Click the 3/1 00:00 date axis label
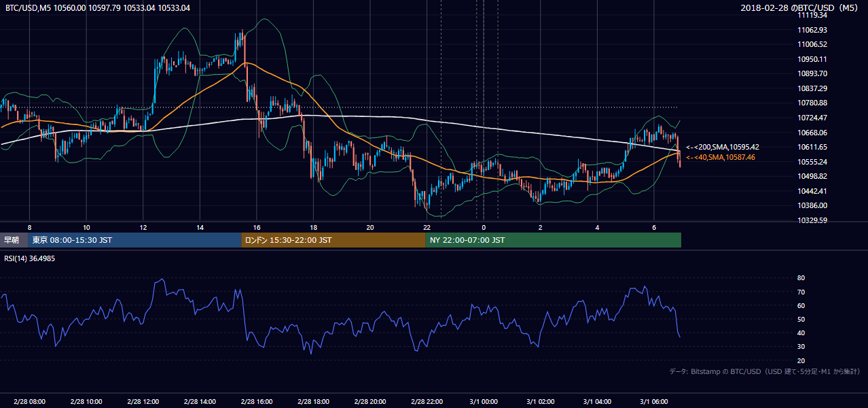The image size is (868, 408). coord(484,402)
